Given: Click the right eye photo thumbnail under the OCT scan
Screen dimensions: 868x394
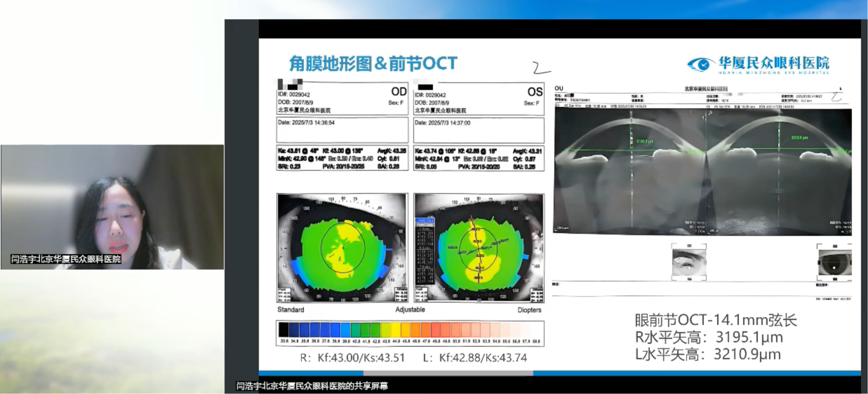Looking at the screenshot, I should [x=688, y=263].
